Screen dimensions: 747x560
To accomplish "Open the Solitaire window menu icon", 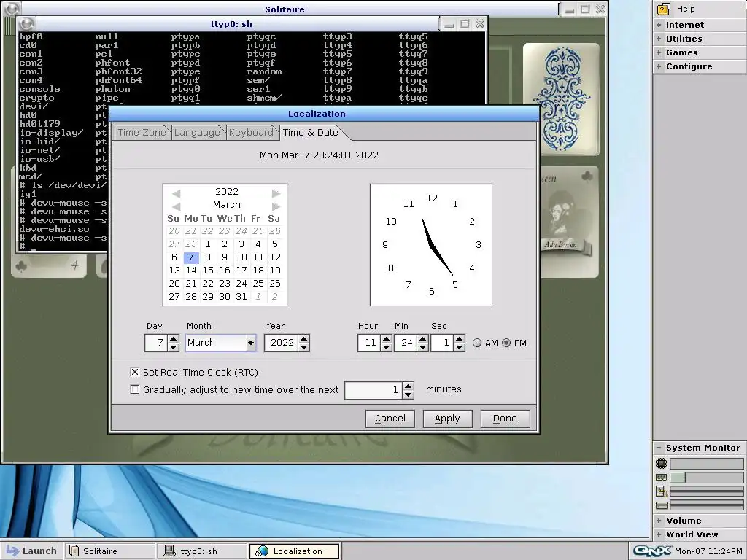I will pyautogui.click(x=12, y=8).
